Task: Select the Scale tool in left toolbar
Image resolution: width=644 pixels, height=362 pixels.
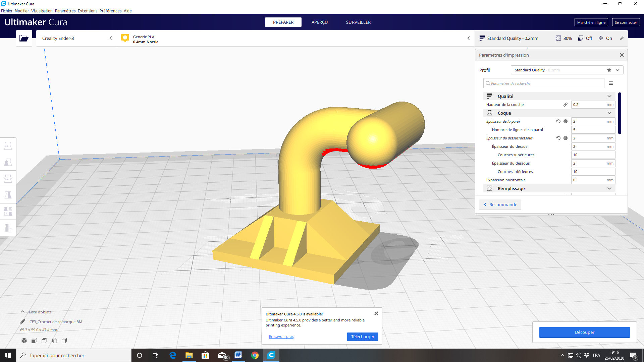Action: (8, 162)
